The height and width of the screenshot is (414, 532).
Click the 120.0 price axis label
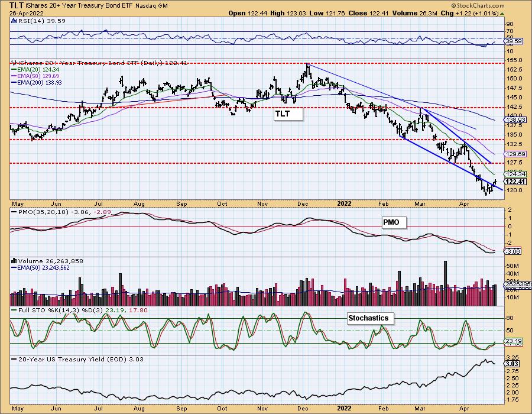coord(514,190)
